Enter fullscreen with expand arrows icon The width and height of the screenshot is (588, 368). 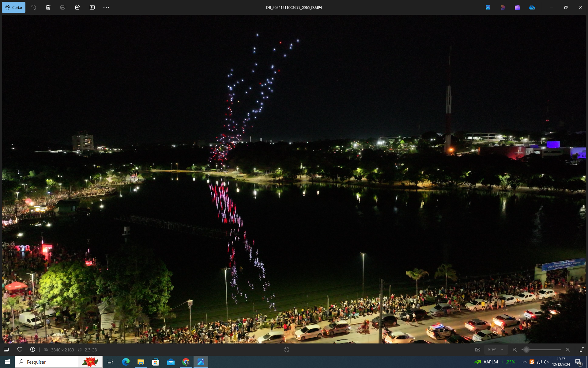(x=582, y=350)
